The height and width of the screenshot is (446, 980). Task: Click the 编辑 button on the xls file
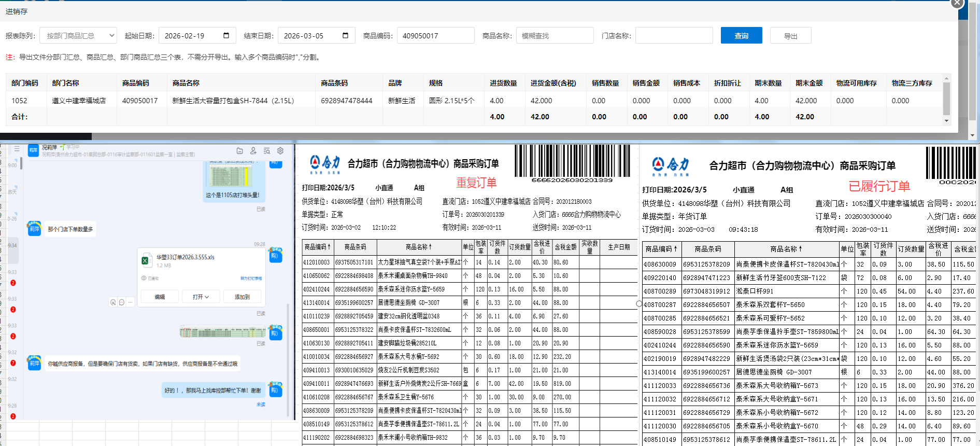tap(160, 297)
